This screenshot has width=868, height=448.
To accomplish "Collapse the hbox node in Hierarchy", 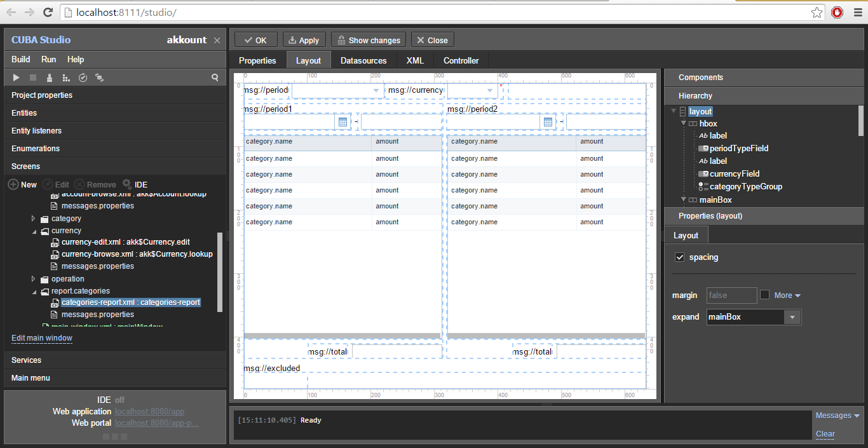I will click(684, 124).
